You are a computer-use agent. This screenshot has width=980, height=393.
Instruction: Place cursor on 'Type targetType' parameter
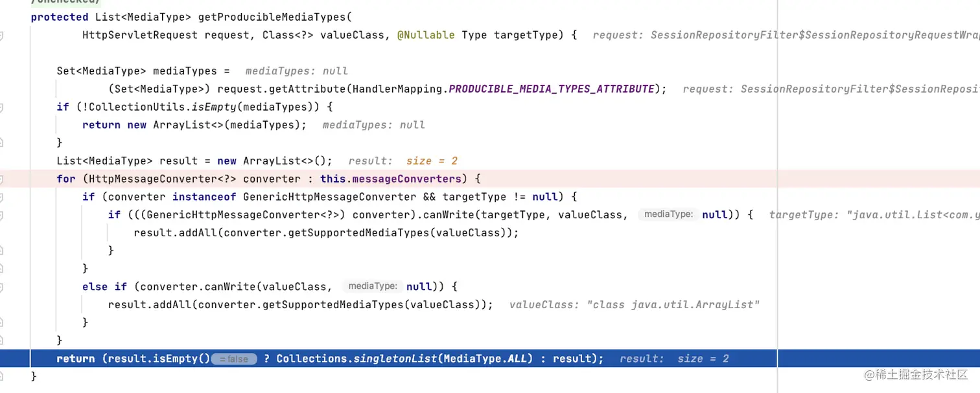[509, 35]
